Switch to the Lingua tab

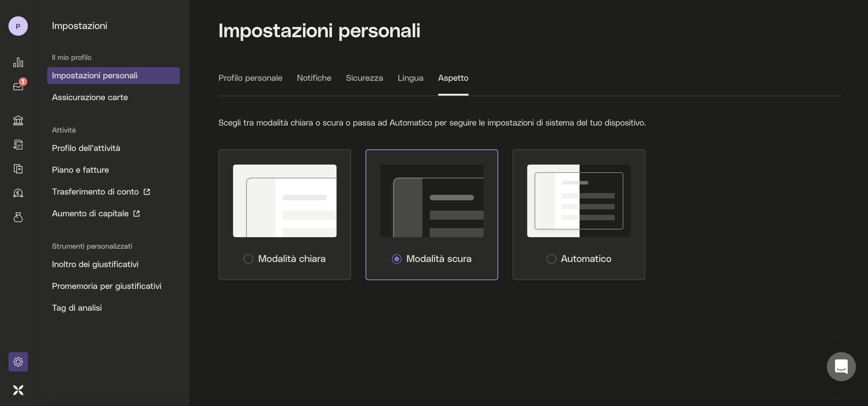(x=410, y=78)
